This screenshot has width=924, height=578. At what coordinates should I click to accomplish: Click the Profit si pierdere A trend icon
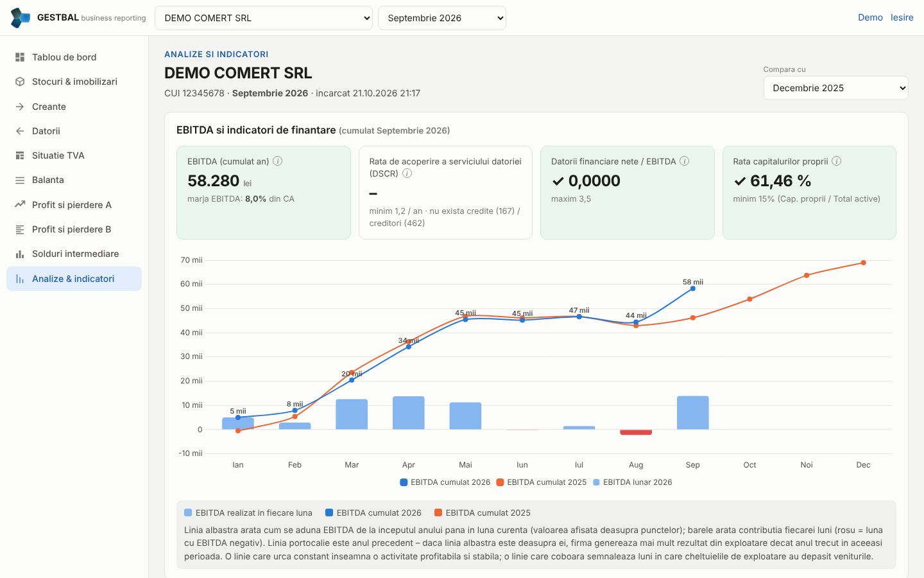tap(20, 205)
